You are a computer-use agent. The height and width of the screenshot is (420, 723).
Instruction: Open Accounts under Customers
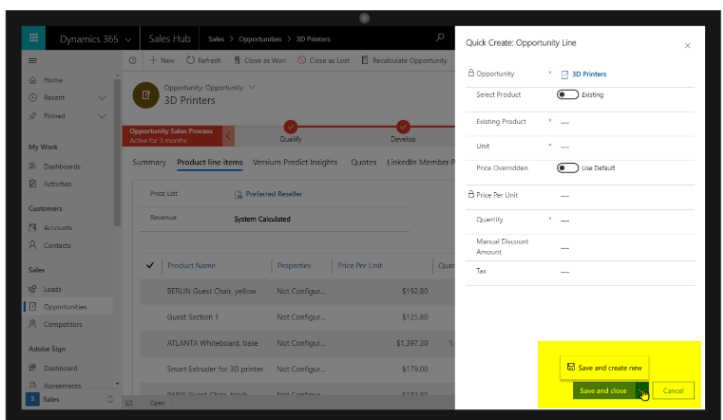click(x=58, y=227)
